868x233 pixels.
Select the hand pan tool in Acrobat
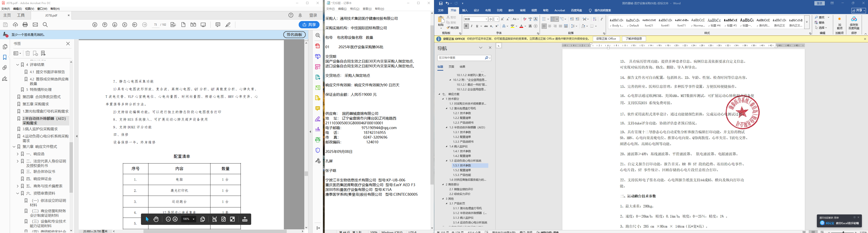pyautogui.click(x=156, y=219)
